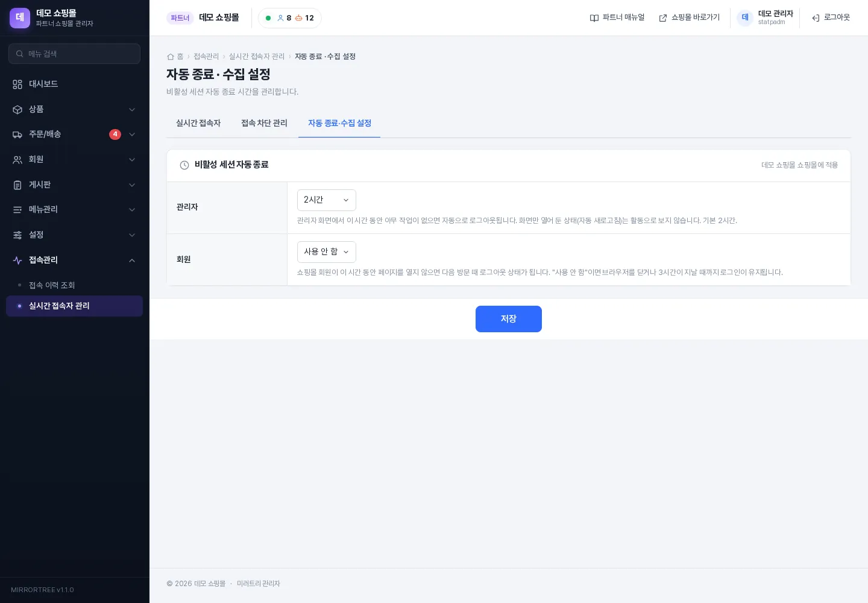Image resolution: width=868 pixels, height=603 pixels.
Task: Click the logout arrow icon
Action: (816, 18)
